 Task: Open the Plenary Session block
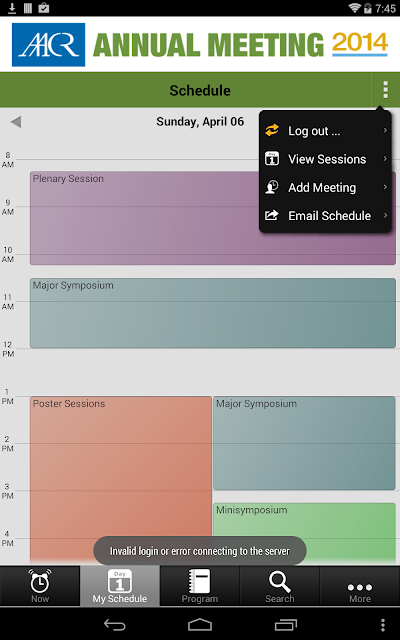[144, 218]
